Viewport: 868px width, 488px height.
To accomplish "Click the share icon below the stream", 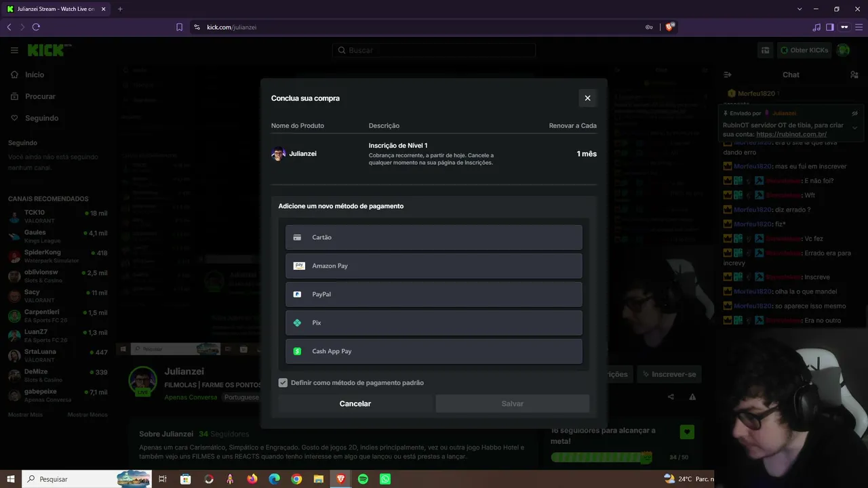I will (671, 397).
